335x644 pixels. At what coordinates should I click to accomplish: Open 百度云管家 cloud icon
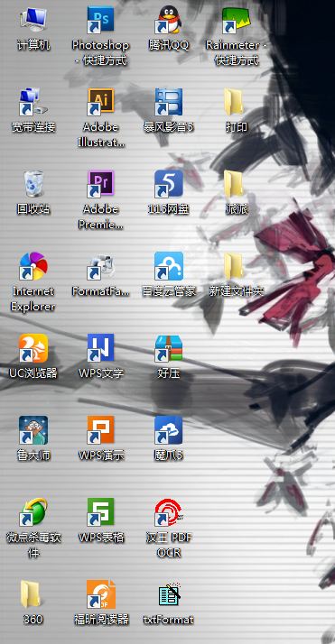coord(169,266)
